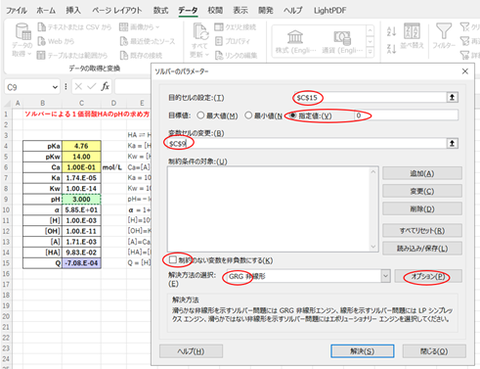The width and height of the screenshot is (480, 369).
Task: Click the Existing Connections icon
Action: 124,55
